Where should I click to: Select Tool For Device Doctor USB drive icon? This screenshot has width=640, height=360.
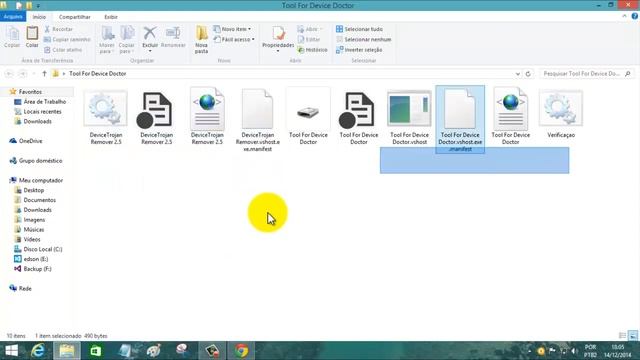click(308, 116)
